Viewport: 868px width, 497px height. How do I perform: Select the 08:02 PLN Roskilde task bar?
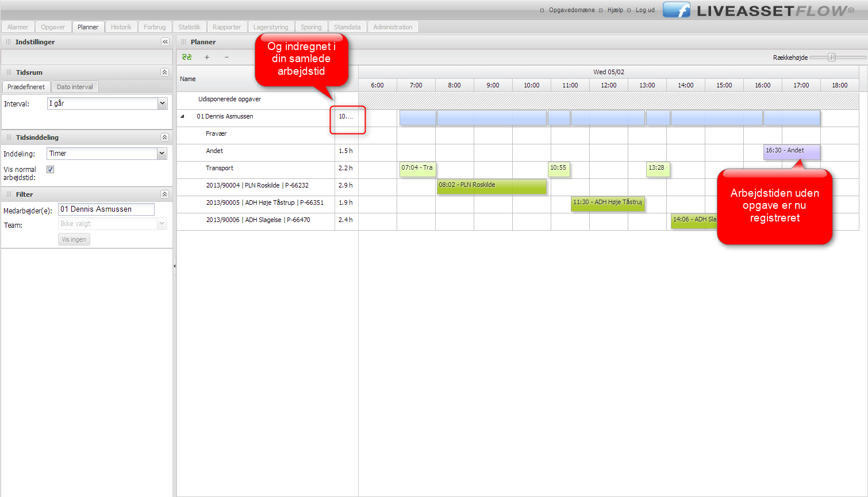click(x=491, y=185)
